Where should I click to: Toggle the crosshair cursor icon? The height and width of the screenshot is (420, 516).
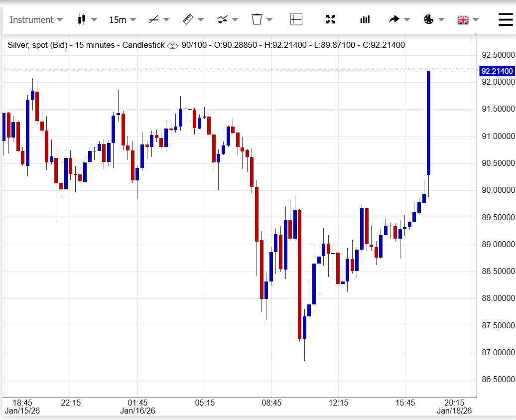tap(296, 19)
